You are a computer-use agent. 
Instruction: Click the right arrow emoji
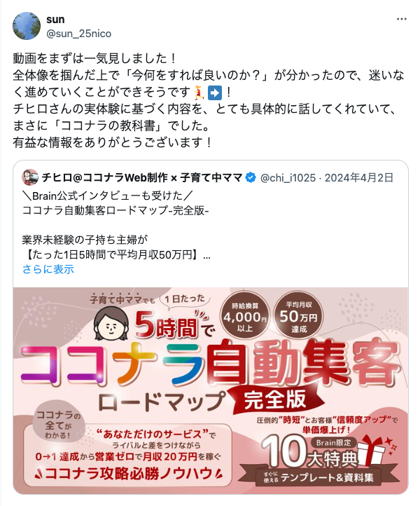[215, 93]
